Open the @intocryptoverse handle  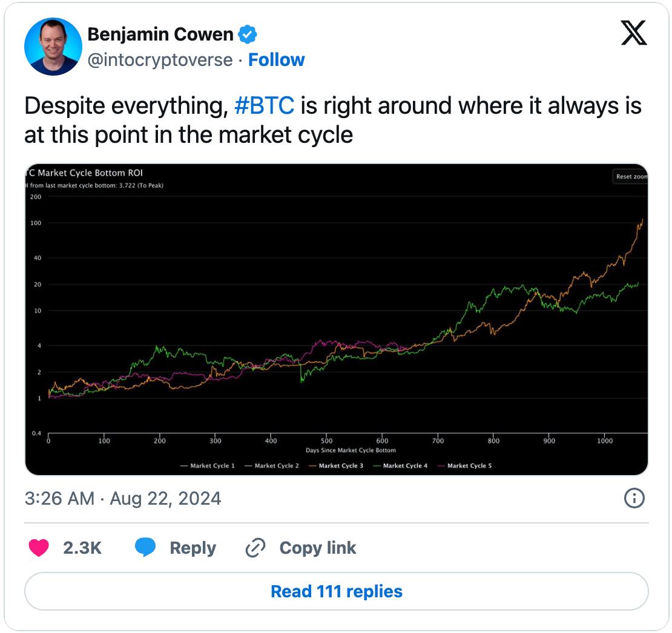[x=160, y=60]
